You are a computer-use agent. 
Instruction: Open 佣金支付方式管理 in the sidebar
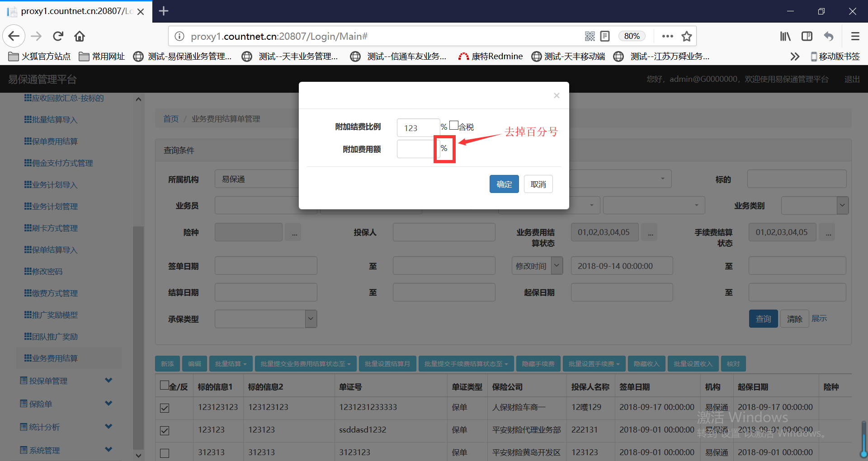click(x=58, y=163)
